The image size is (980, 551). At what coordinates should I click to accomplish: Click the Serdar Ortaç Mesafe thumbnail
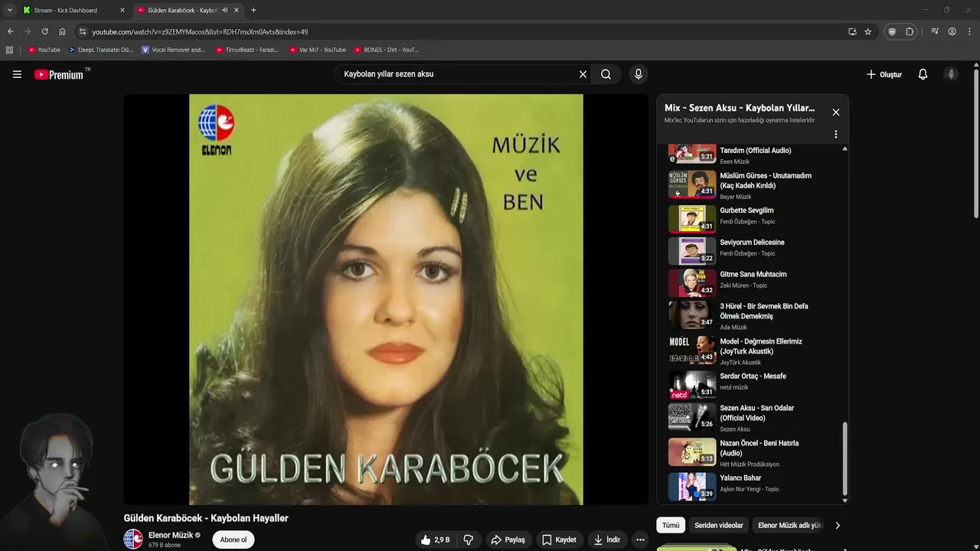click(692, 385)
